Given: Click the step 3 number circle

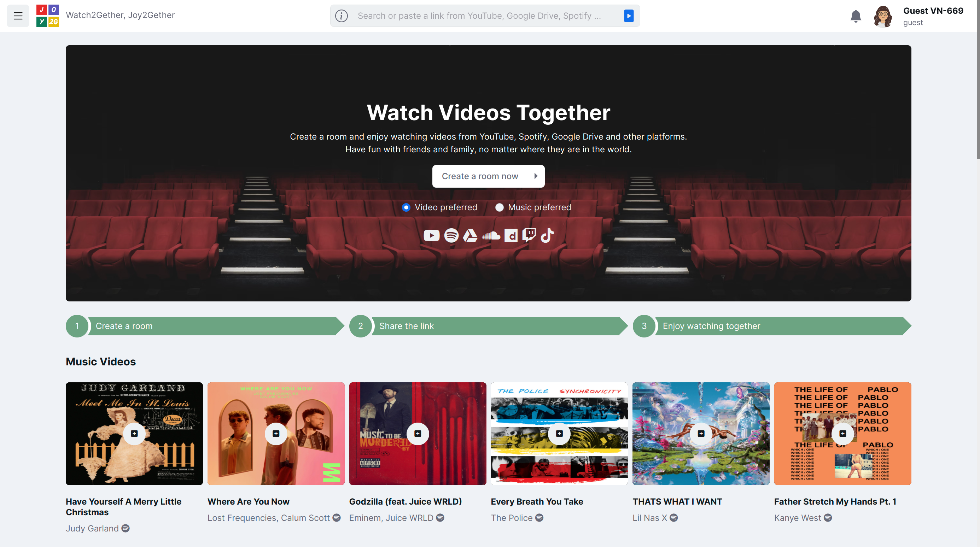Looking at the screenshot, I should click(x=644, y=326).
